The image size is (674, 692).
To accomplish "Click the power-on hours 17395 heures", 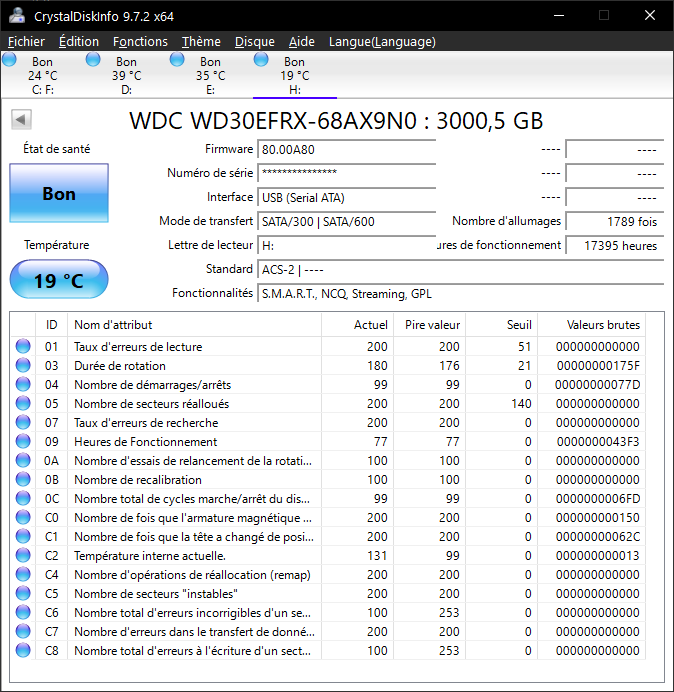I will pos(615,245).
